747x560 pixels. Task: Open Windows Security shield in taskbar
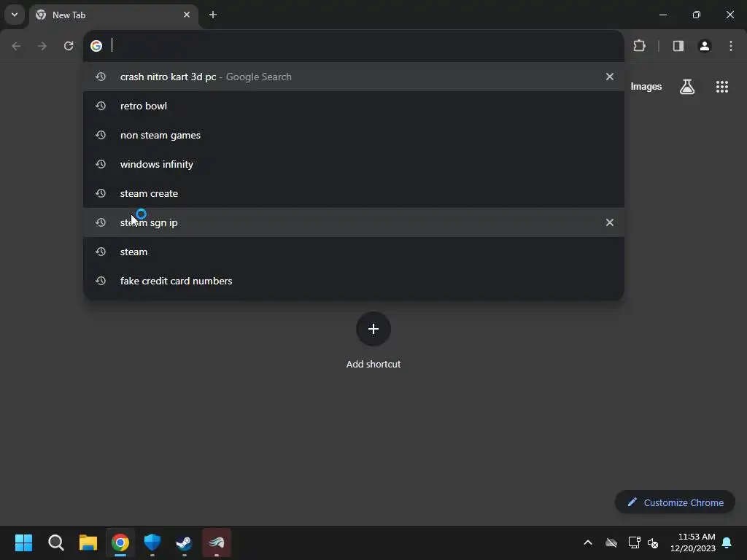pos(152,542)
